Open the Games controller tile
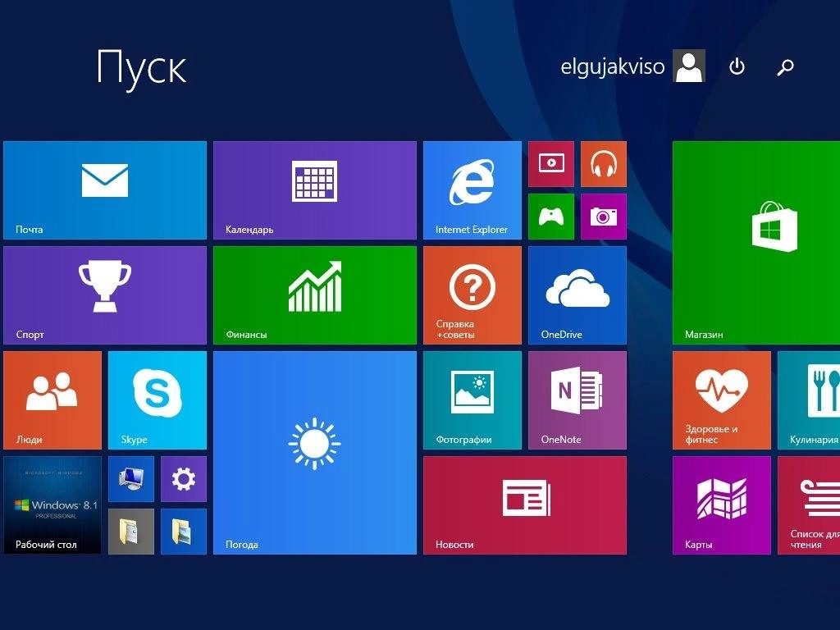The image size is (840, 630). 551,217
